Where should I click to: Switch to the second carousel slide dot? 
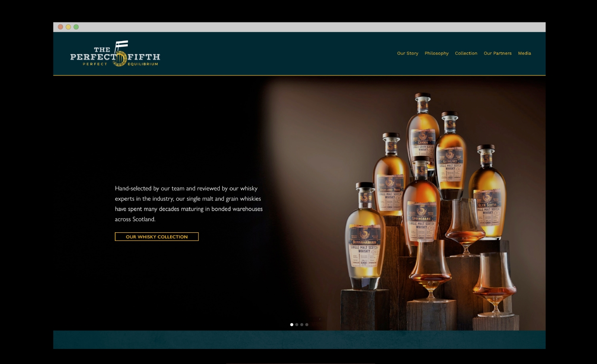pos(297,324)
